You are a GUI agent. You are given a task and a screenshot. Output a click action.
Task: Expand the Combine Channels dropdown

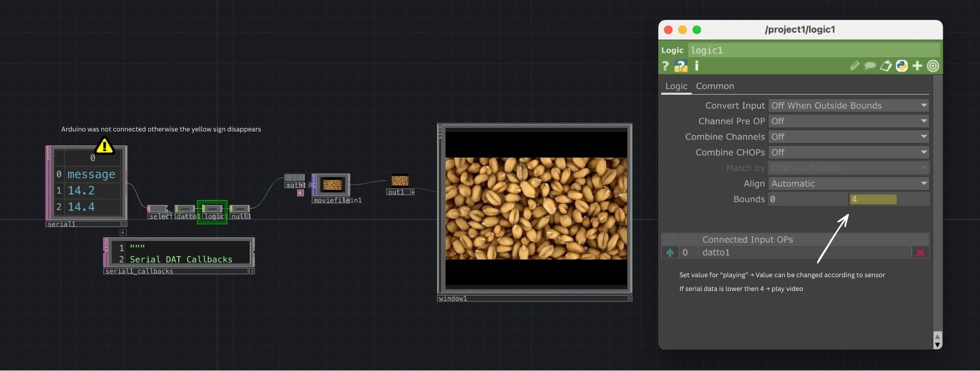click(x=848, y=137)
